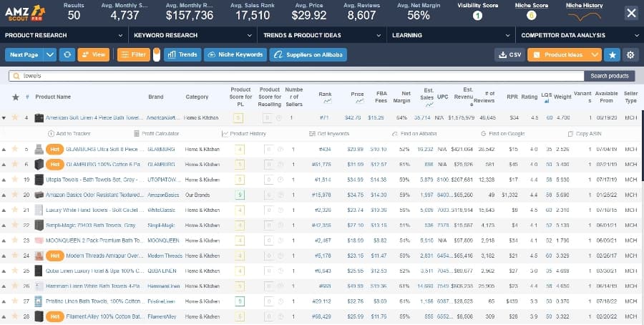The image size is (644, 325).
Task: Click the Price column trend icon
Action: tap(360, 101)
